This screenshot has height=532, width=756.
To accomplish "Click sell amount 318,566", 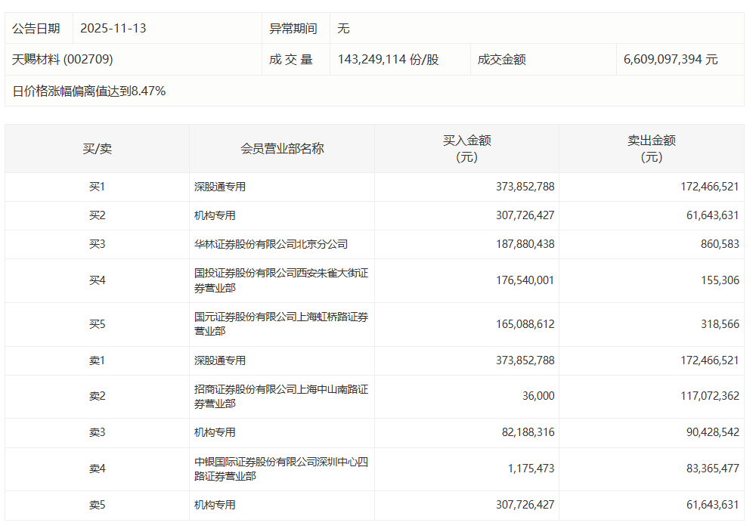I will tap(720, 324).
